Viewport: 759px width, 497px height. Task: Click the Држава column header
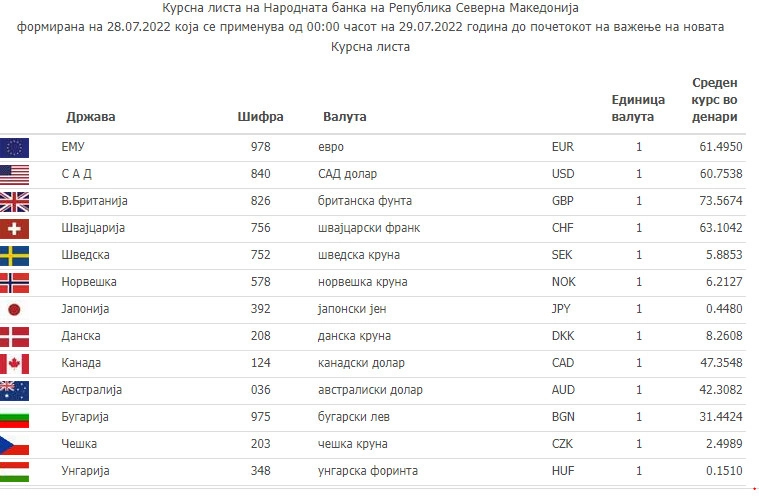pos(90,117)
